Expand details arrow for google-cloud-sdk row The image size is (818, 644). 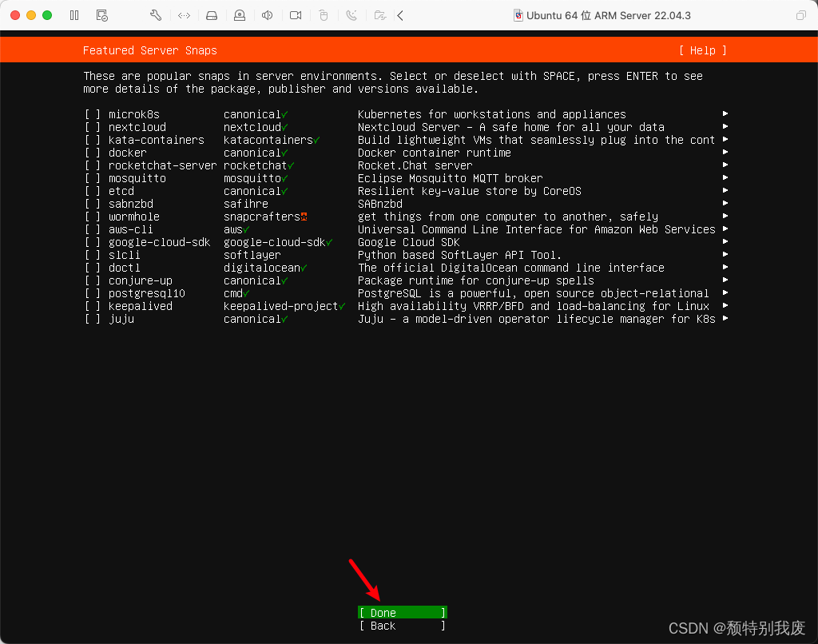point(725,241)
